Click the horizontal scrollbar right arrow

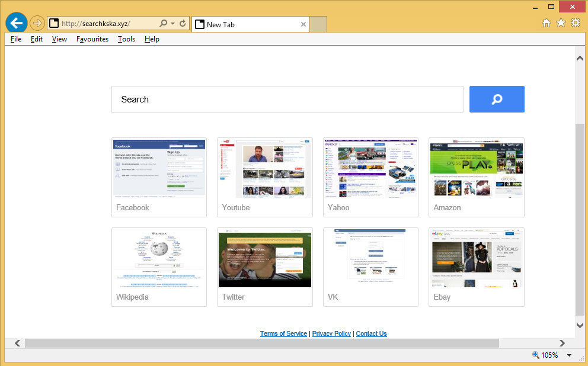[562, 343]
